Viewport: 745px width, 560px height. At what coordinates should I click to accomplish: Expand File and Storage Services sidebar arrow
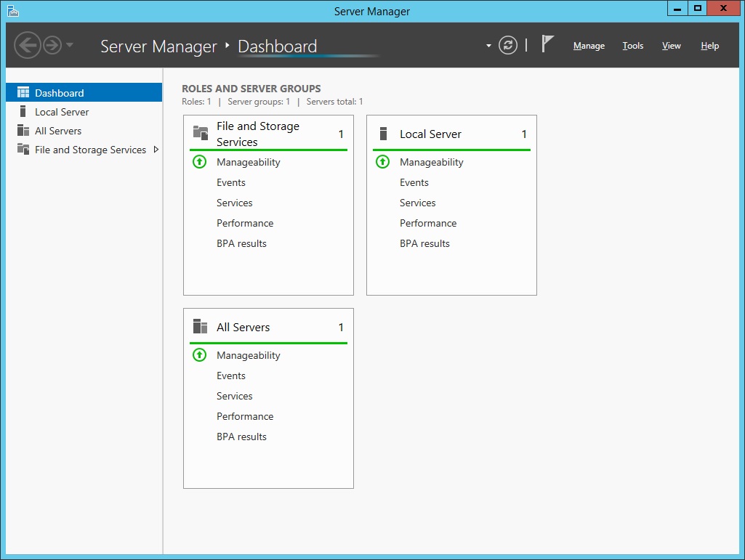click(x=156, y=150)
